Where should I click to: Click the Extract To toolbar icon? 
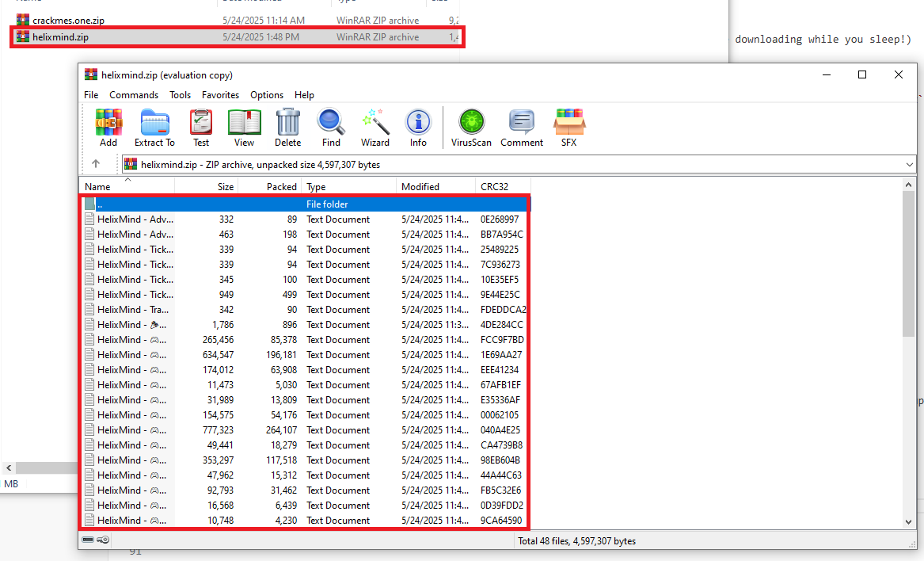pyautogui.click(x=154, y=128)
